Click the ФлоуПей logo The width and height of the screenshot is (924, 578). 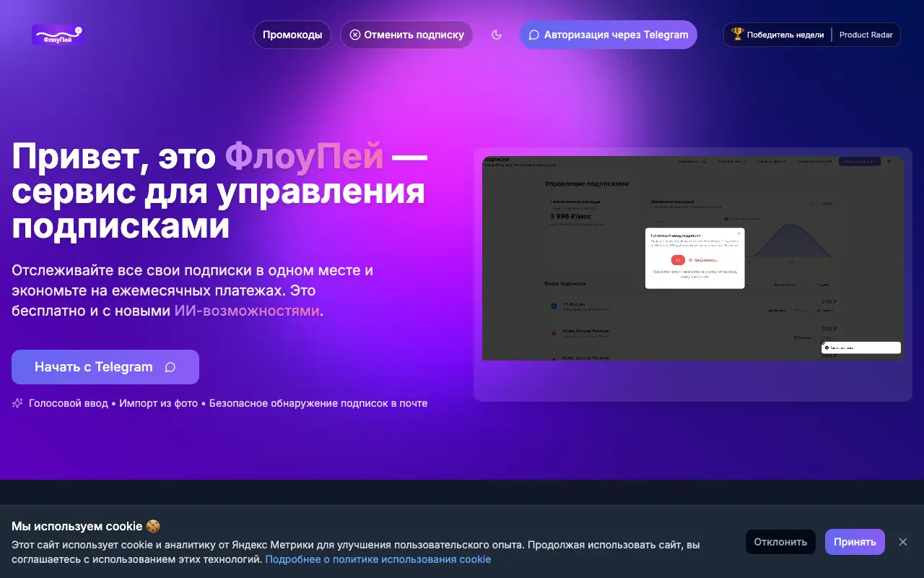[58, 35]
